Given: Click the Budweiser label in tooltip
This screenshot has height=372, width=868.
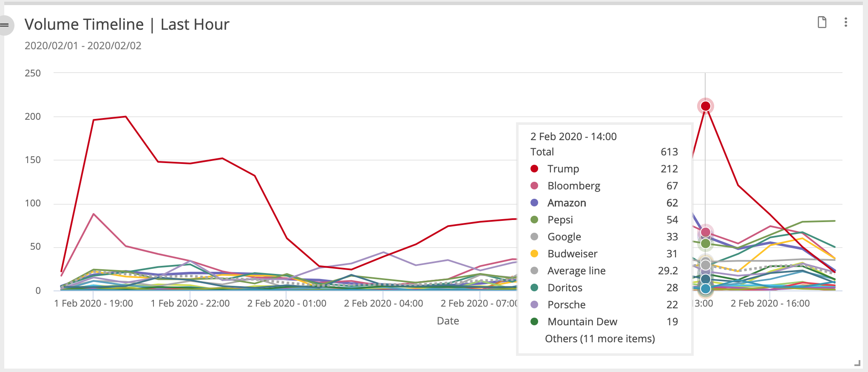Looking at the screenshot, I should 572,254.
